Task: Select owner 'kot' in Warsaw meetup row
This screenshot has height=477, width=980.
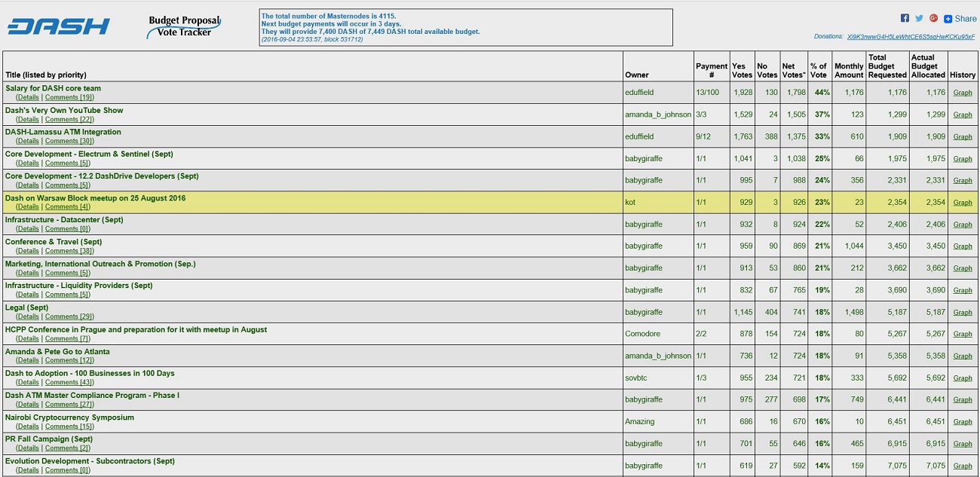Action: click(x=630, y=202)
